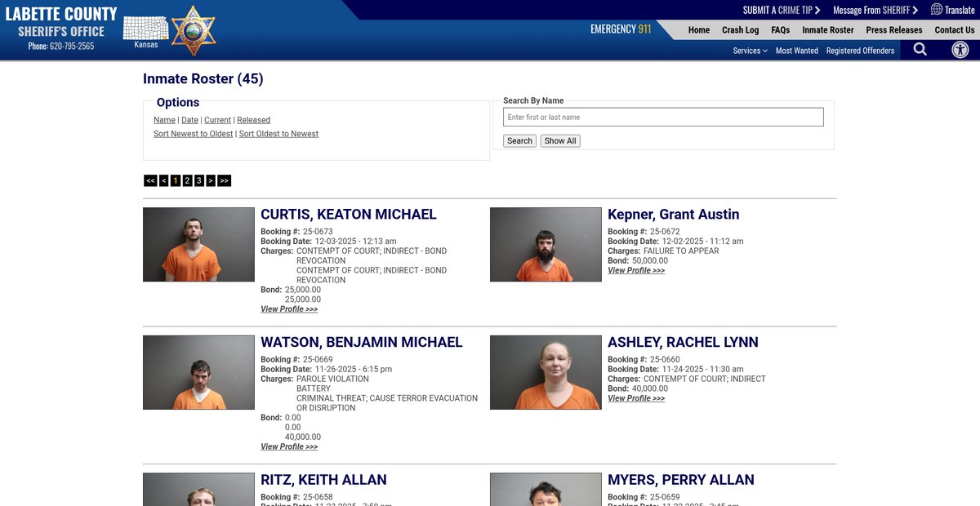Click name CURTIS, KEATON MICHAEL
The width and height of the screenshot is (980, 506).
point(349,215)
